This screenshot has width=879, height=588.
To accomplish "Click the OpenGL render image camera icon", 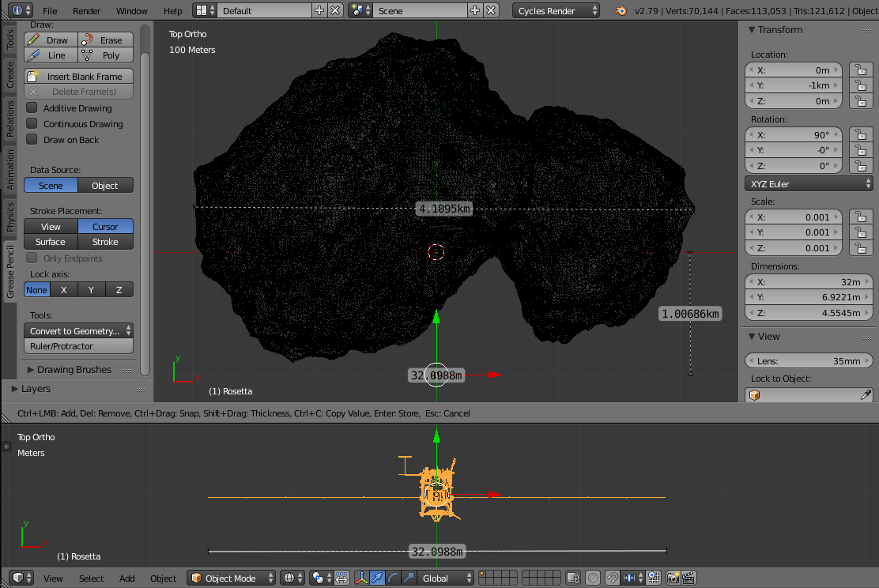I will 673,578.
